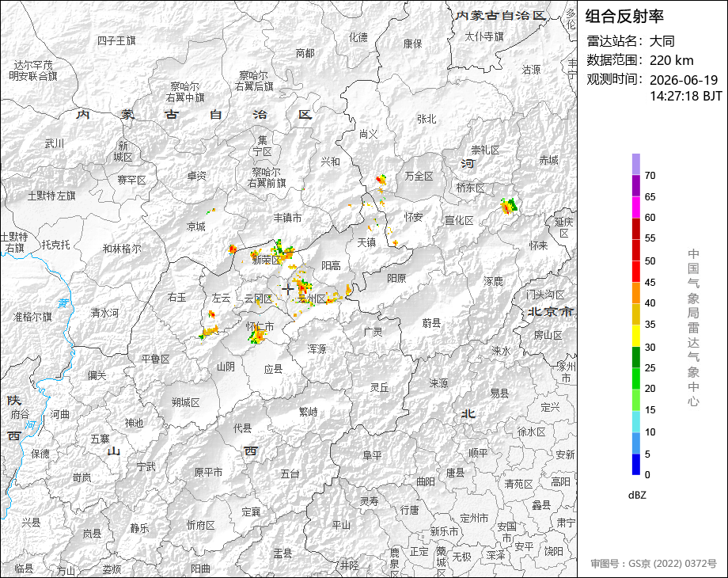
Task: Click the 丰镇市 map label
Action: click(287, 218)
